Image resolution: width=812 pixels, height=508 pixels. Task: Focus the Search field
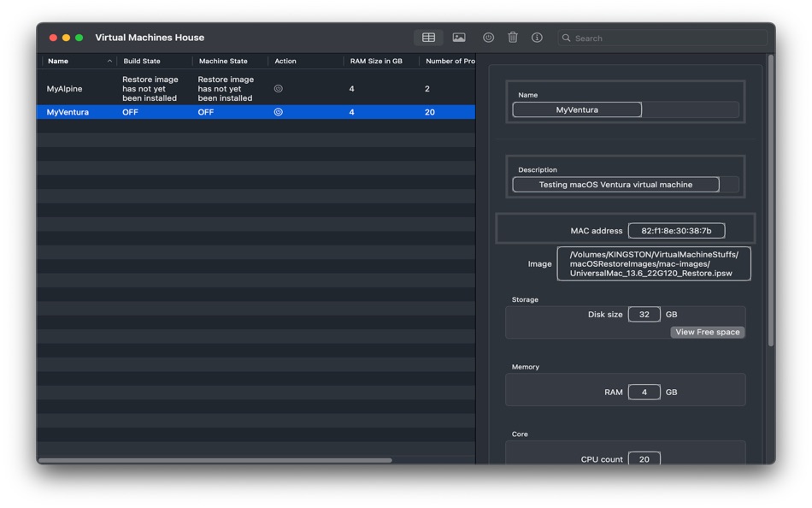point(662,38)
